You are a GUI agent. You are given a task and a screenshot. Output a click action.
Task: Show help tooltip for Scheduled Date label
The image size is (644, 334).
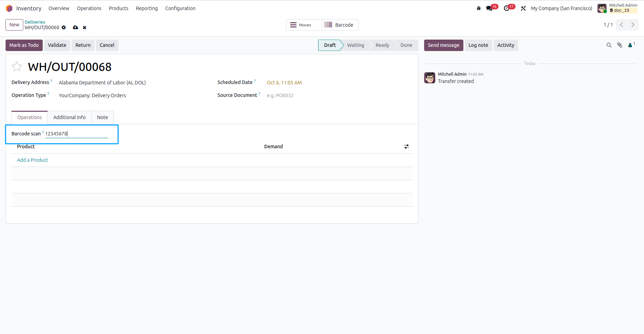point(255,81)
